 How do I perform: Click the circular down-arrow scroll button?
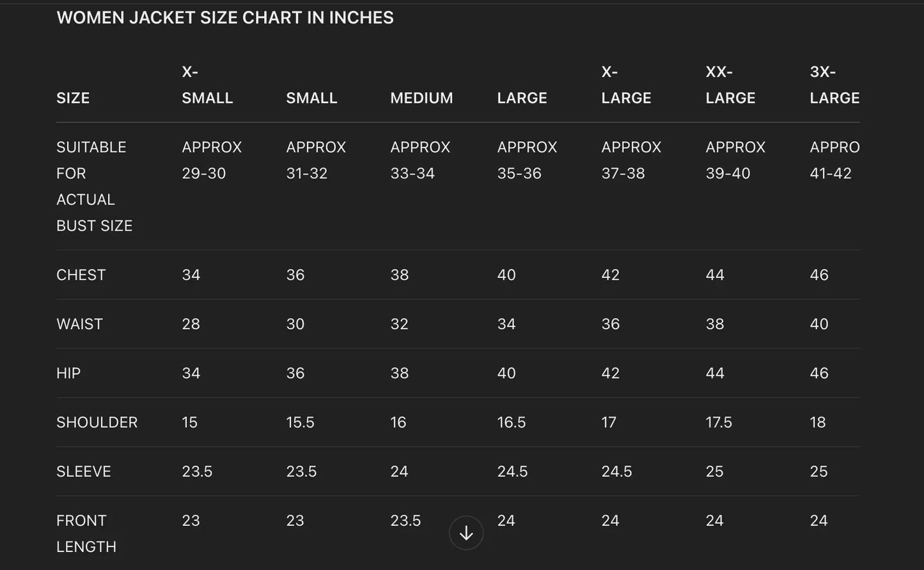coord(466,533)
